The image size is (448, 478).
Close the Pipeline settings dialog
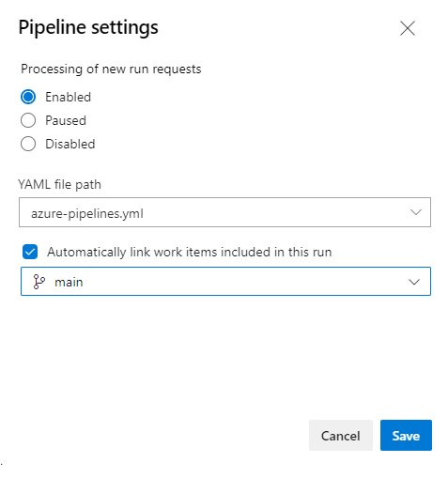pos(408,28)
